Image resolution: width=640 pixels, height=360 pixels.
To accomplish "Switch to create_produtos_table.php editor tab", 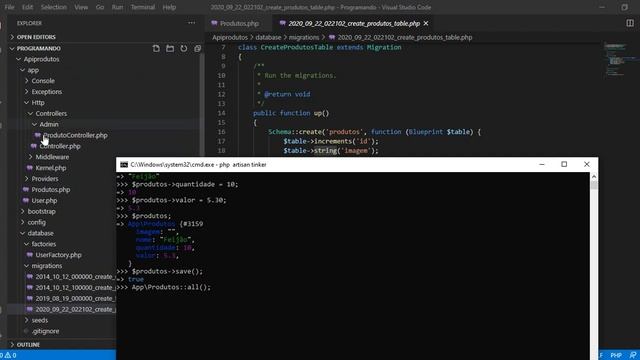I will (353, 24).
